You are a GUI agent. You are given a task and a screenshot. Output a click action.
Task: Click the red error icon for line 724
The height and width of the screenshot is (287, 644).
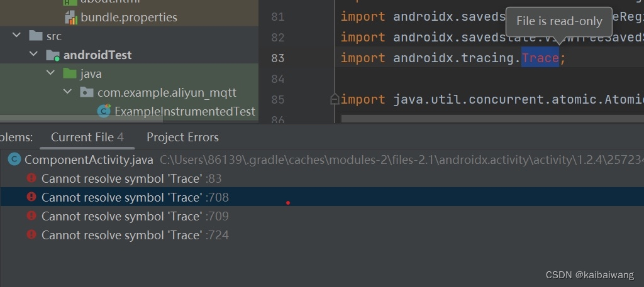(31, 235)
